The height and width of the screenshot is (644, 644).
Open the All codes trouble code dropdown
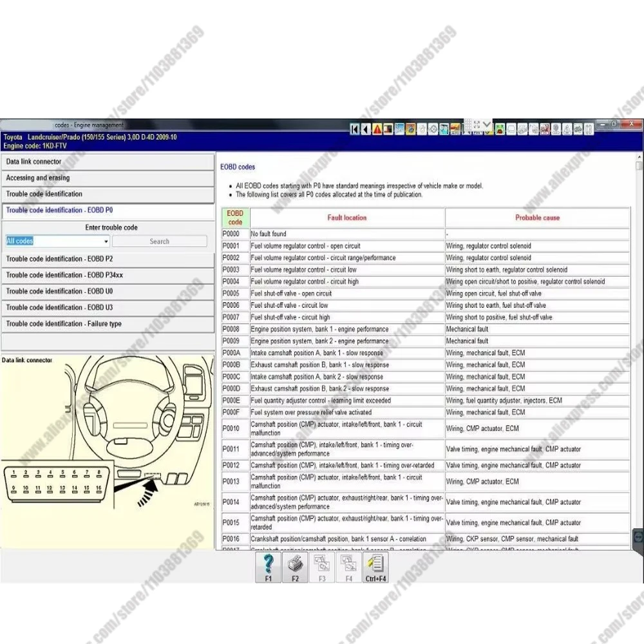(x=57, y=241)
